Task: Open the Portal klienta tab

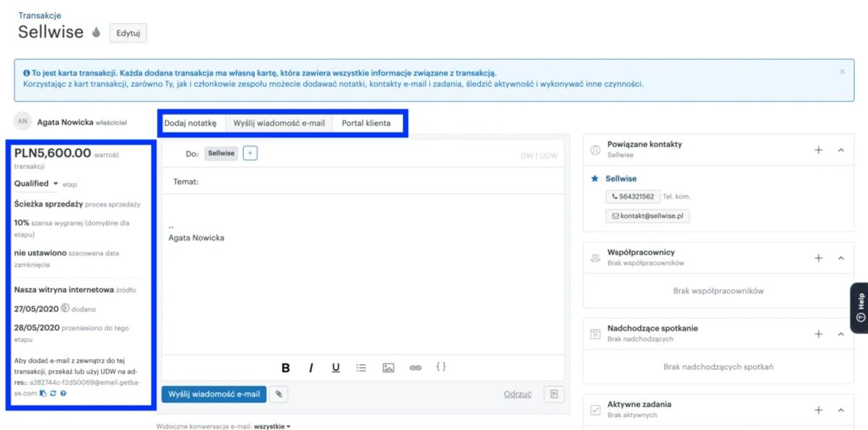Action: pyautogui.click(x=367, y=123)
